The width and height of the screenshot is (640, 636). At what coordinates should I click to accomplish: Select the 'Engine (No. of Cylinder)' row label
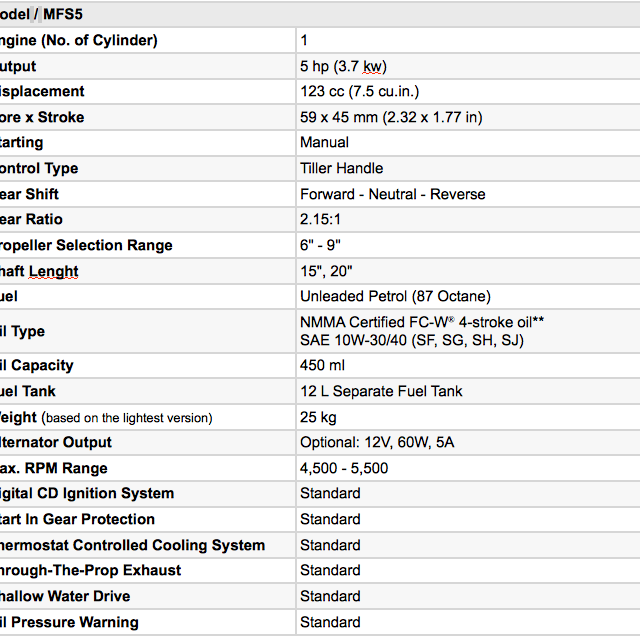[79, 40]
